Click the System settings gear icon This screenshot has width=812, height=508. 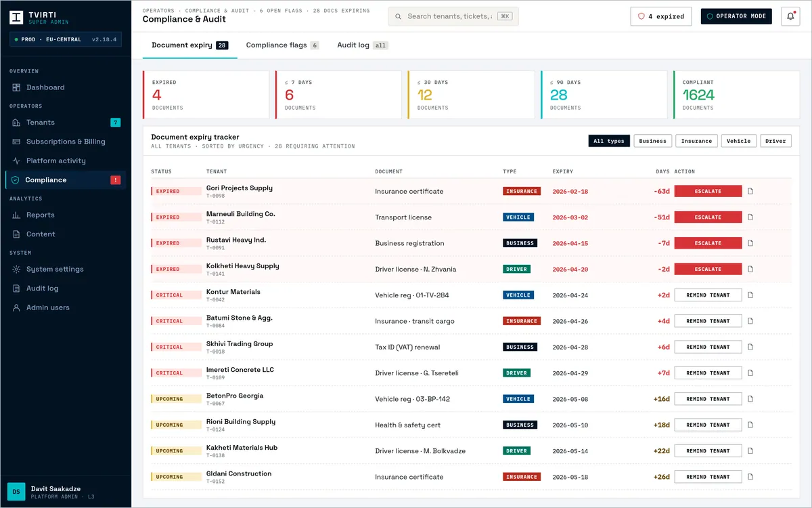(x=16, y=269)
